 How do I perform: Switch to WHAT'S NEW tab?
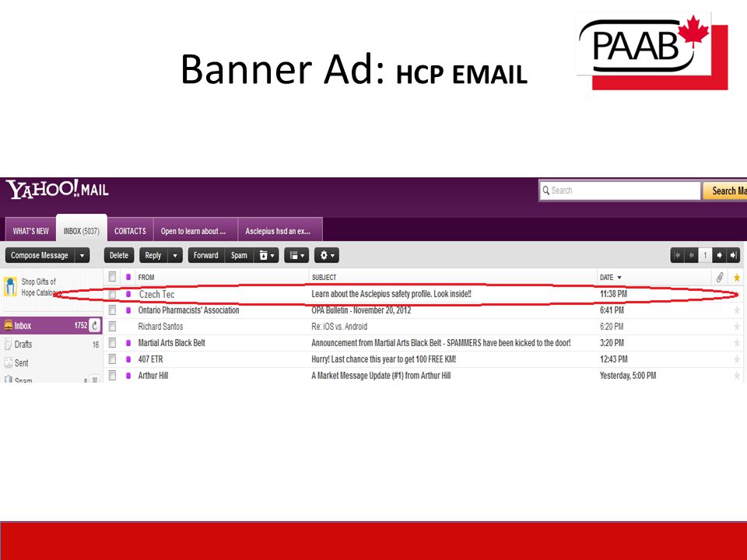(x=30, y=231)
